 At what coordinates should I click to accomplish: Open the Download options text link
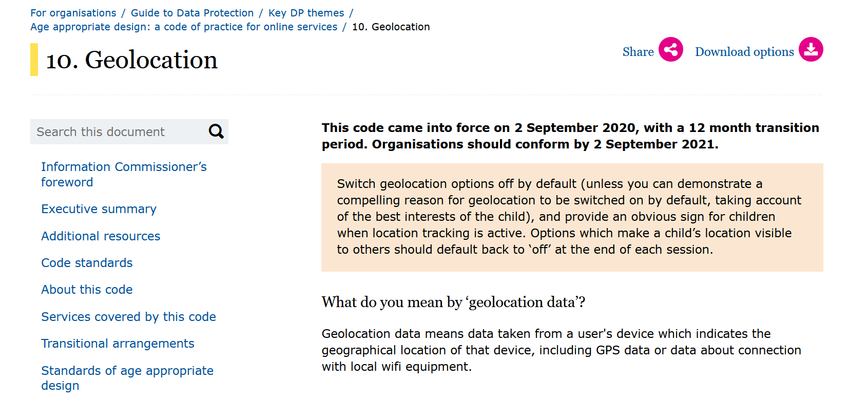coord(744,52)
